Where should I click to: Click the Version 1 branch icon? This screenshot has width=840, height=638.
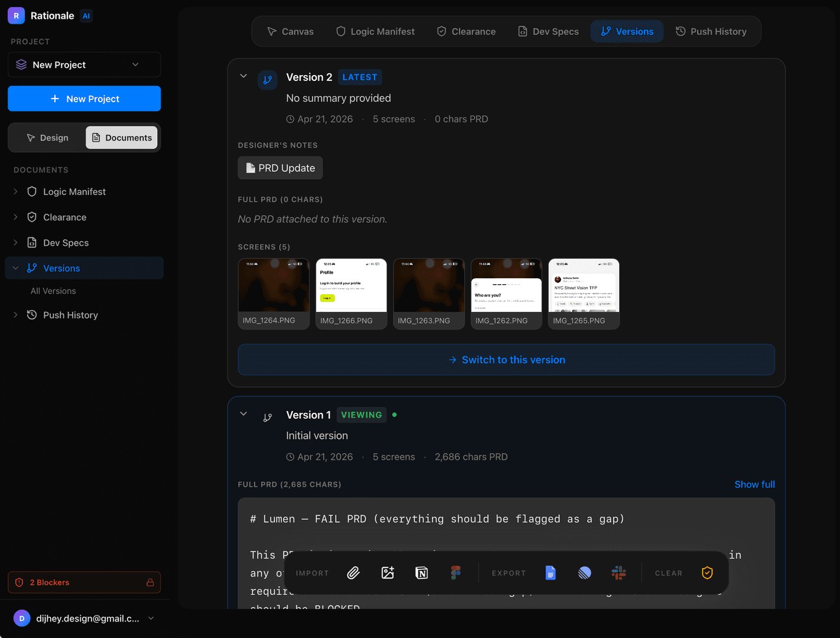coord(268,418)
